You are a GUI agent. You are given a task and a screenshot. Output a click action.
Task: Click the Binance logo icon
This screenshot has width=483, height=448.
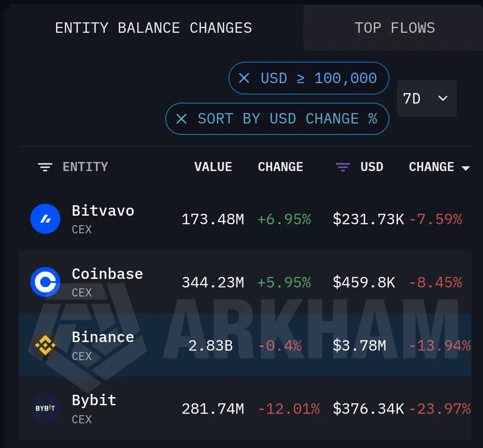click(45, 345)
